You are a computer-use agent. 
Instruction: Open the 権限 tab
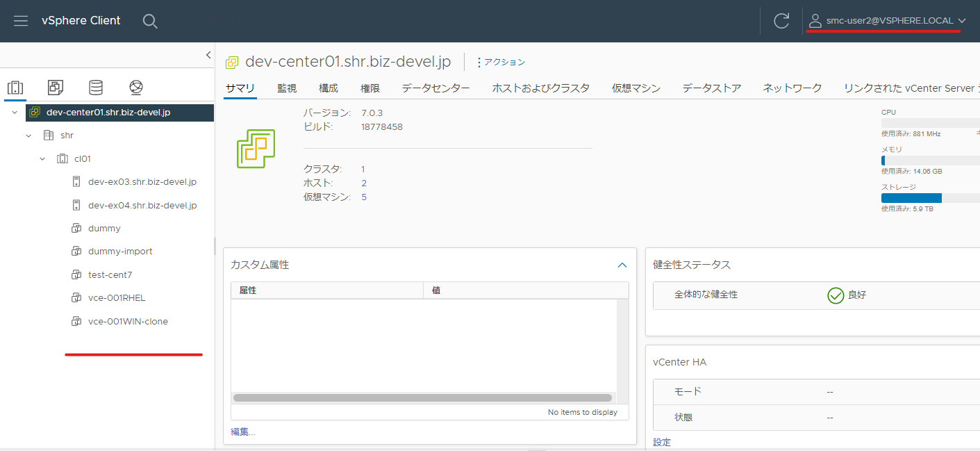click(x=370, y=88)
